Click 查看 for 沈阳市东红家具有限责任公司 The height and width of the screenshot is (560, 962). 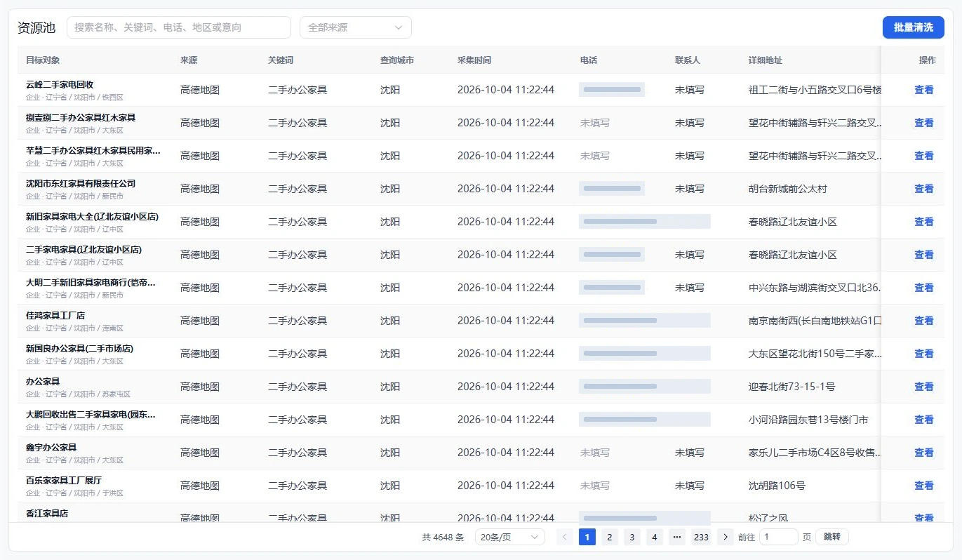point(924,189)
